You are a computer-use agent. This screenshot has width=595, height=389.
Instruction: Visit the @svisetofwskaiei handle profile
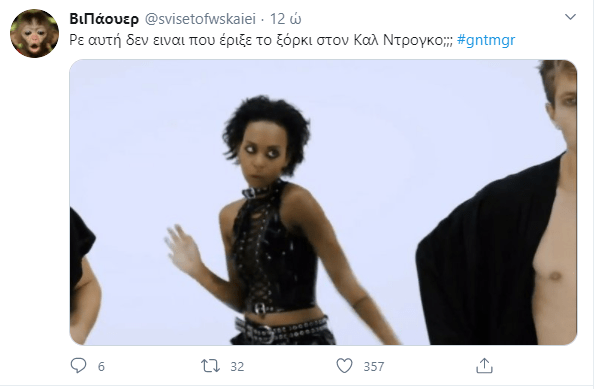tap(201, 19)
